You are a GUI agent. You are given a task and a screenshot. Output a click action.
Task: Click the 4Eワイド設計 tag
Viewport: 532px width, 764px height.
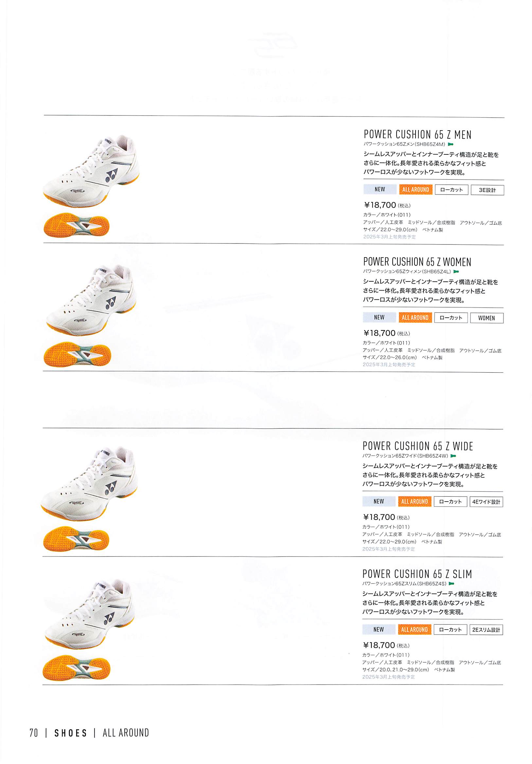coord(486,502)
